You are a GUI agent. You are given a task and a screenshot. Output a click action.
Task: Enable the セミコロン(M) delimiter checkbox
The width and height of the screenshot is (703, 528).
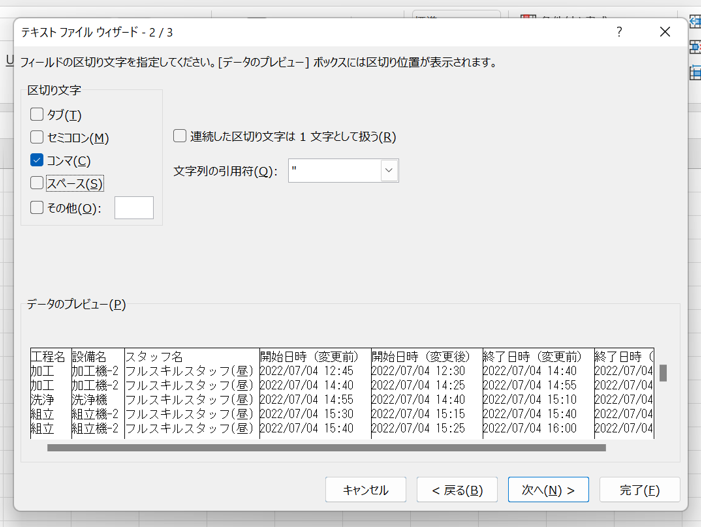37,137
